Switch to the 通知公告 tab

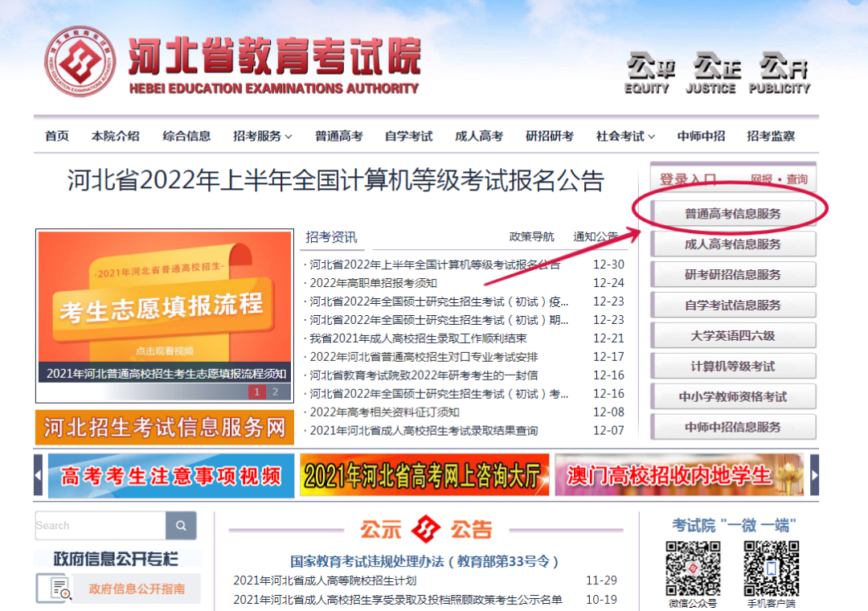(596, 236)
